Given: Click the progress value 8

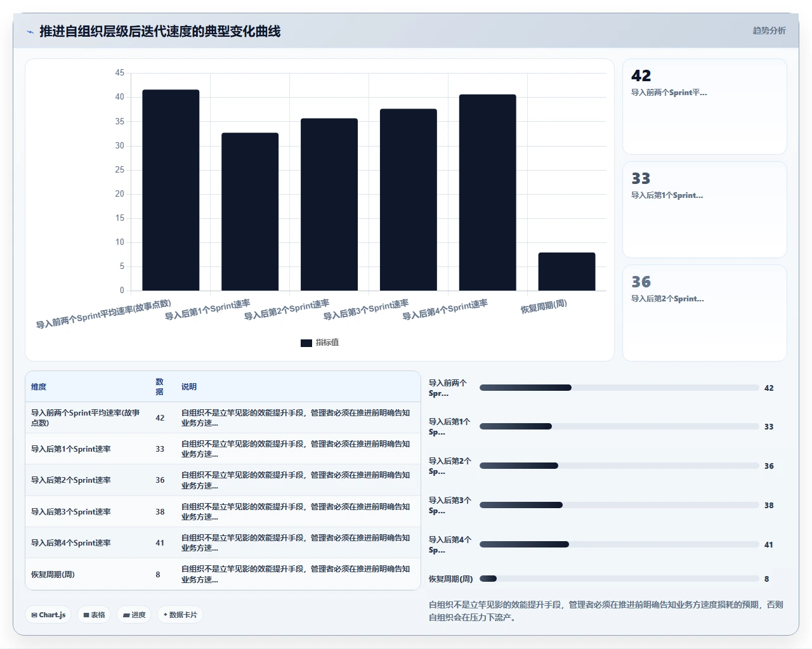Looking at the screenshot, I should pyautogui.click(x=767, y=579).
